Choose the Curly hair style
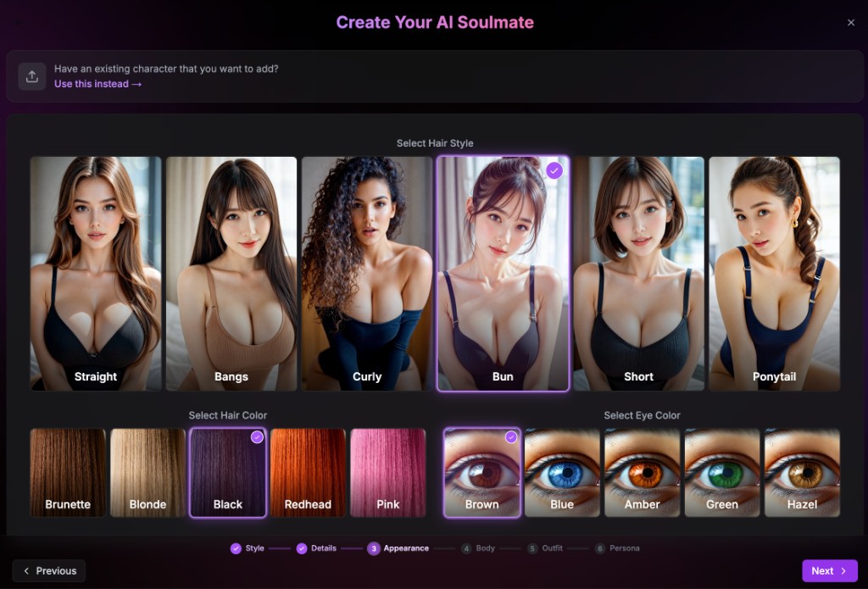Image resolution: width=868 pixels, height=589 pixels. click(367, 273)
